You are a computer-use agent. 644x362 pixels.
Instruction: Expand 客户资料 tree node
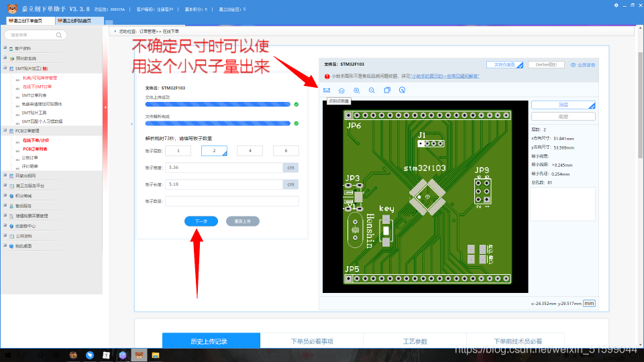[5, 48]
